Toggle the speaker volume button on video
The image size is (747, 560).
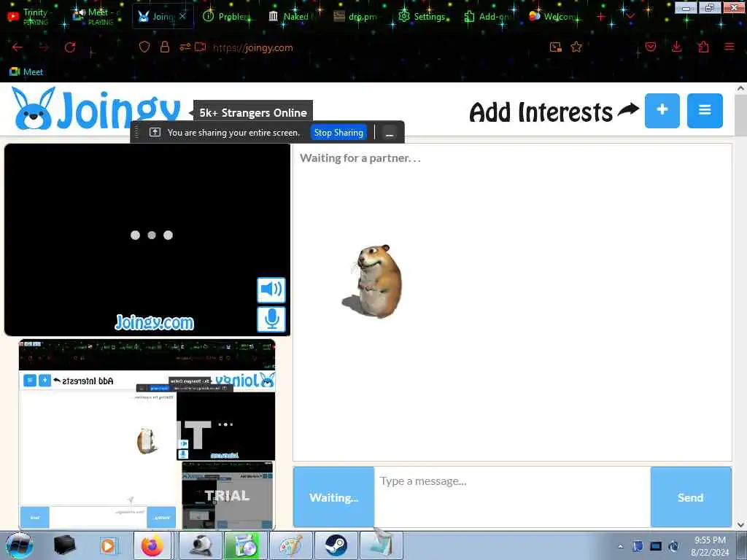tap(271, 289)
